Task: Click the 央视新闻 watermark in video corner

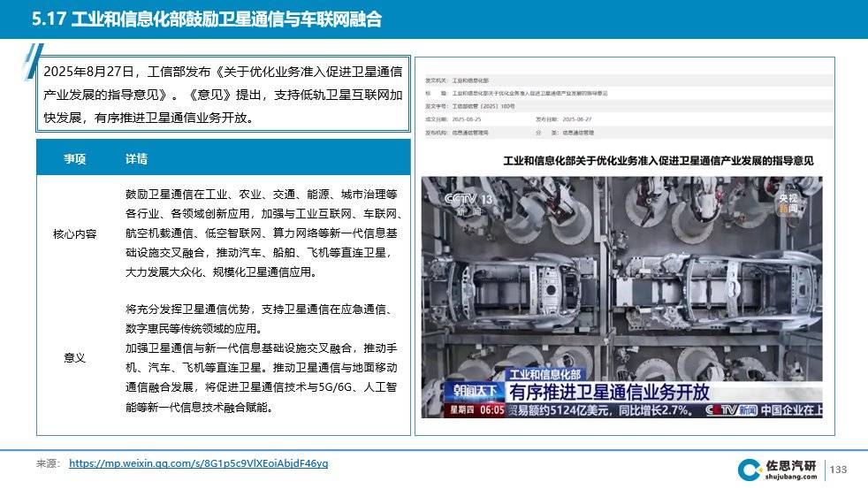Action: click(x=788, y=202)
